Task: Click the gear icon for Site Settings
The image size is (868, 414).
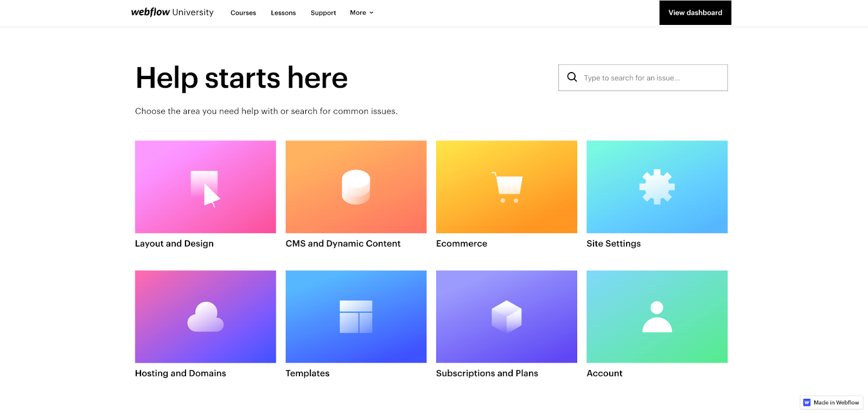Action: pyautogui.click(x=657, y=186)
